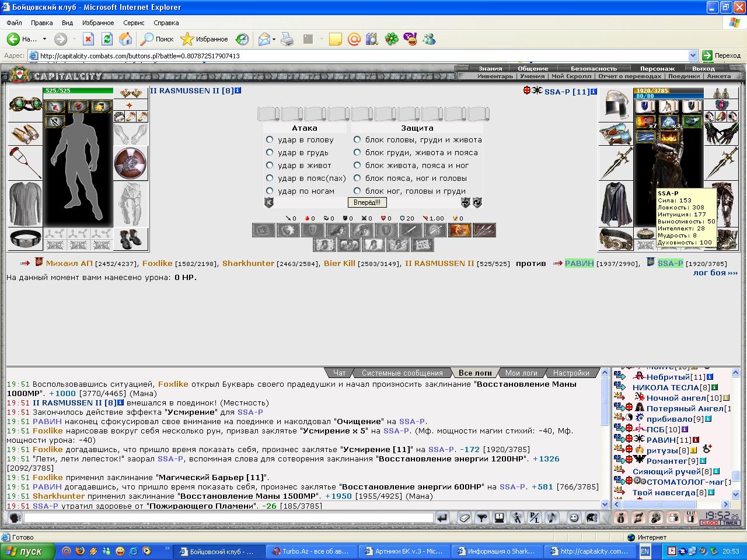Click the Переход go button
This screenshot has width=747, height=560.
point(721,55)
